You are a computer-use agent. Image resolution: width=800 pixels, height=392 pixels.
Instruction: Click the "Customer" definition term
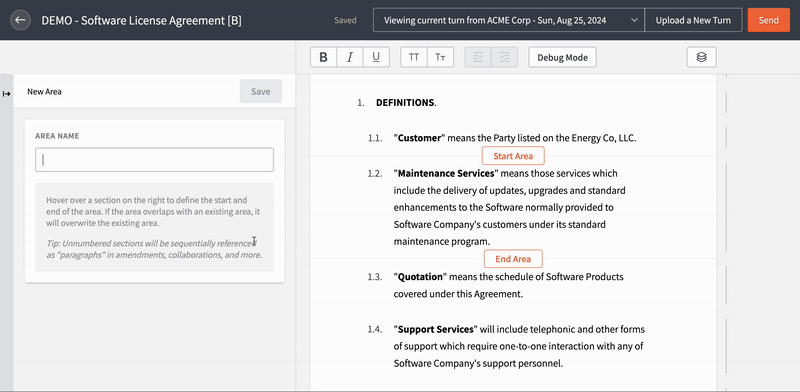pos(420,138)
